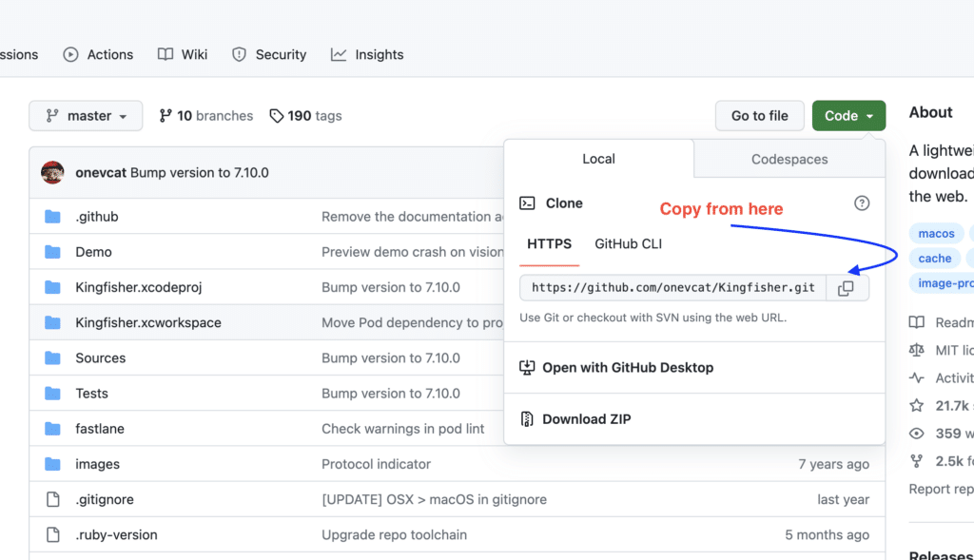Open the 190 tags link
Viewport: 974px width, 560px height.
305,115
